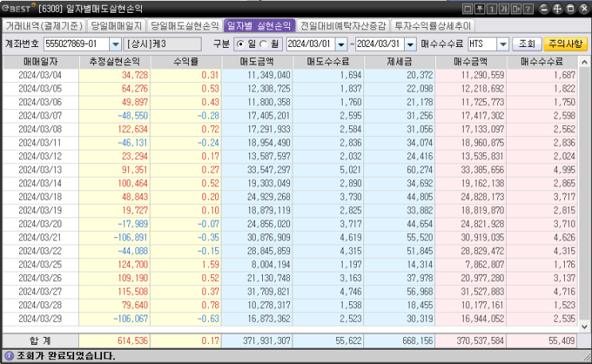Open the 투자수익률상세추이 tab
This screenshot has height=364, width=592.
[433, 25]
